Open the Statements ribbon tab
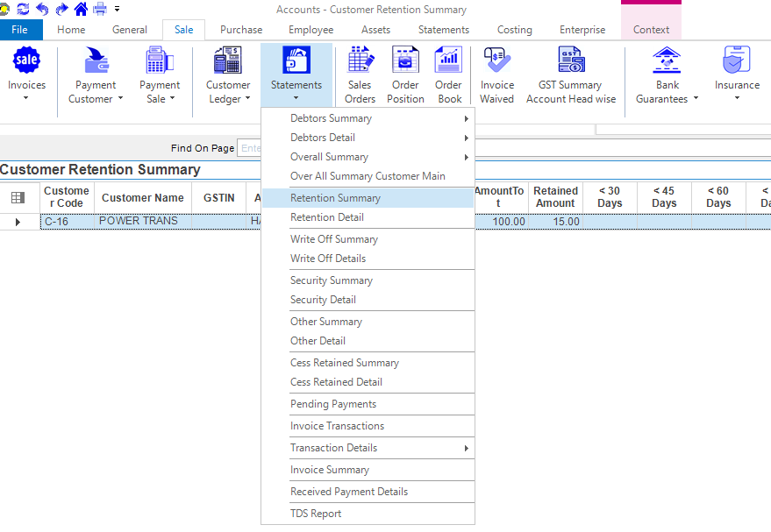 pos(443,30)
